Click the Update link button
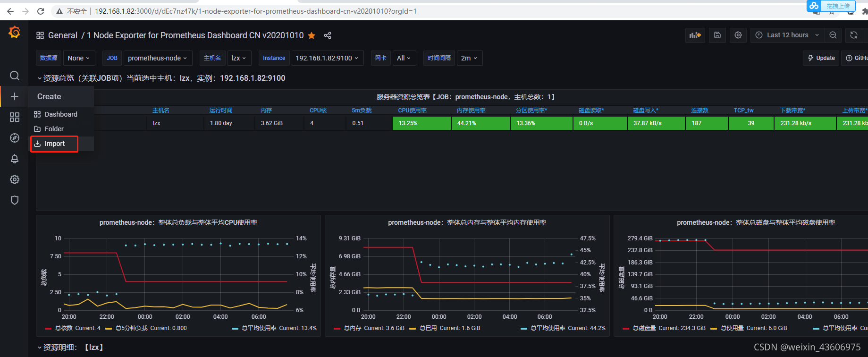The image size is (868, 357). point(821,58)
